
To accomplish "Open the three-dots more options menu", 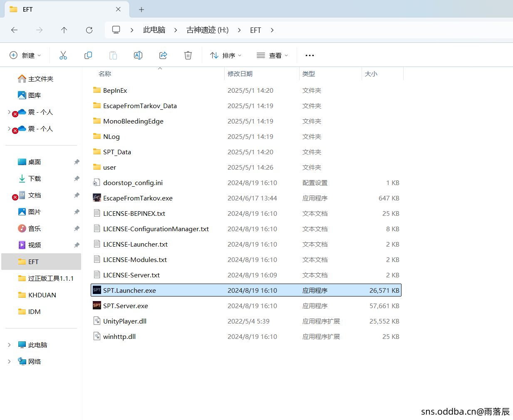I will (x=310, y=55).
